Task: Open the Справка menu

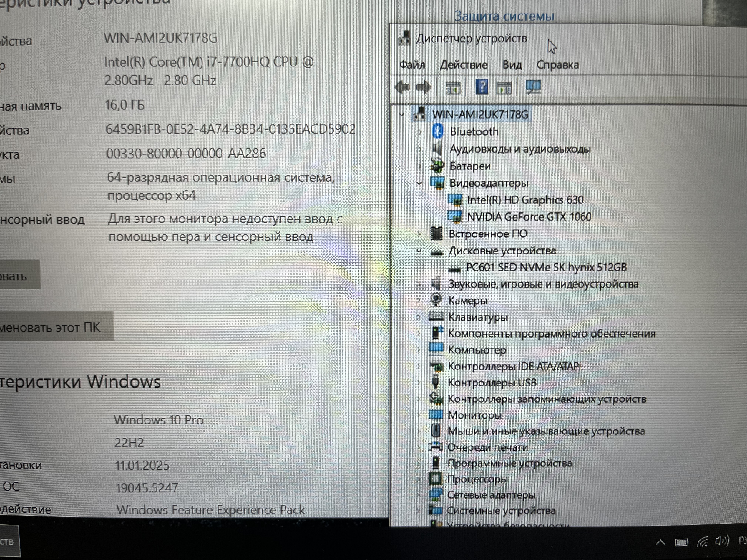Action: pos(557,64)
